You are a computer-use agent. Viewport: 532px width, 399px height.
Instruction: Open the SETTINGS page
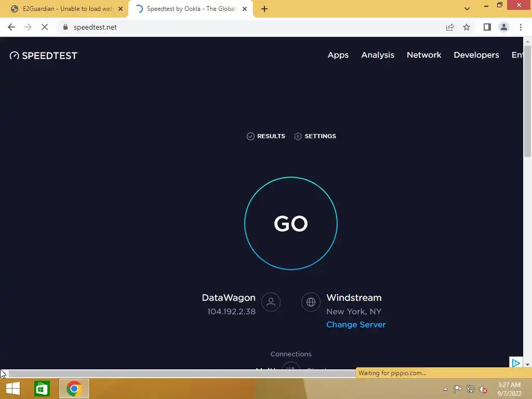pyautogui.click(x=315, y=136)
